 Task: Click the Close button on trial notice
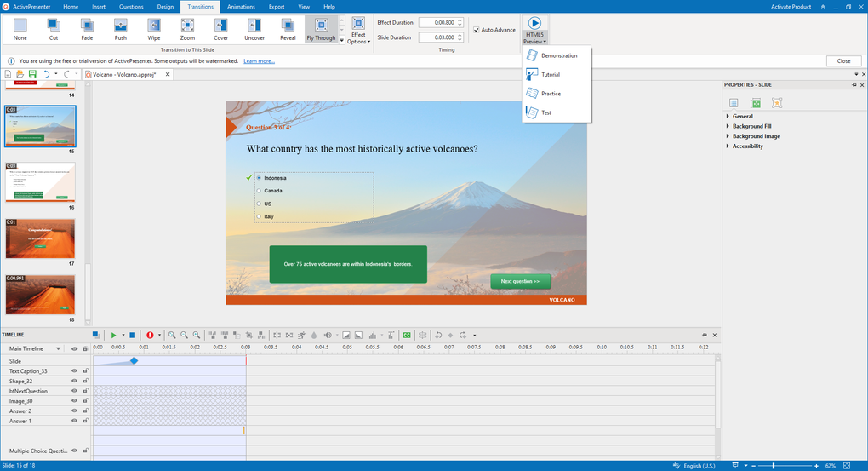tap(843, 61)
